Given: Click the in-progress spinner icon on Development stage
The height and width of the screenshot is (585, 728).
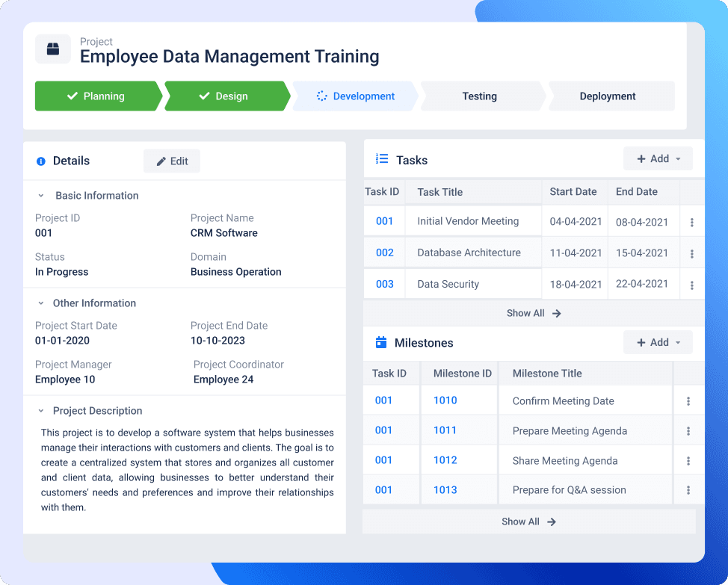Looking at the screenshot, I should pyautogui.click(x=321, y=96).
